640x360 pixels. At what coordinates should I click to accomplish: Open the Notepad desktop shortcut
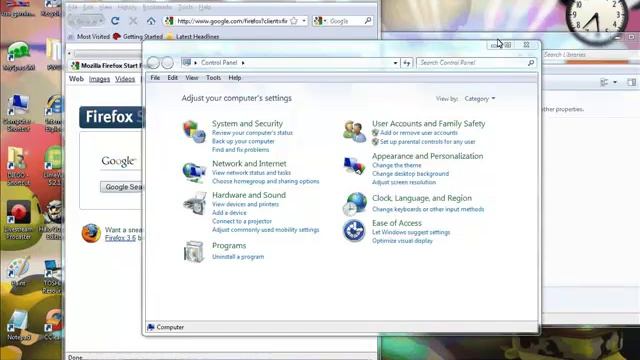[x=18, y=325]
